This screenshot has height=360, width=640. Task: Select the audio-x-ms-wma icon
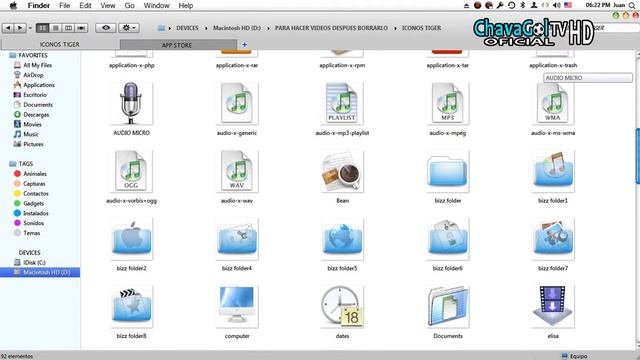(553, 103)
